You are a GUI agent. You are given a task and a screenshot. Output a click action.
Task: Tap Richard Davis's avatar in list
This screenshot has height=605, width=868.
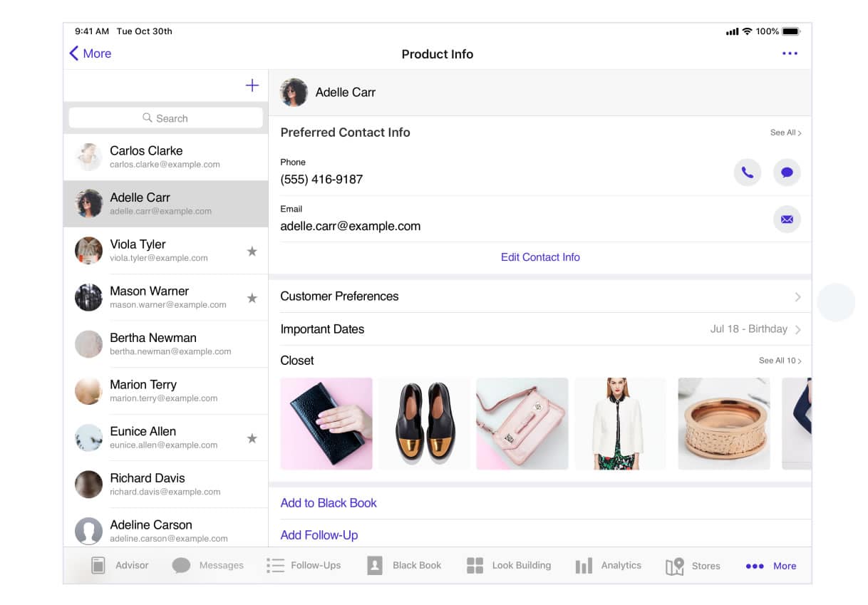coord(88,485)
